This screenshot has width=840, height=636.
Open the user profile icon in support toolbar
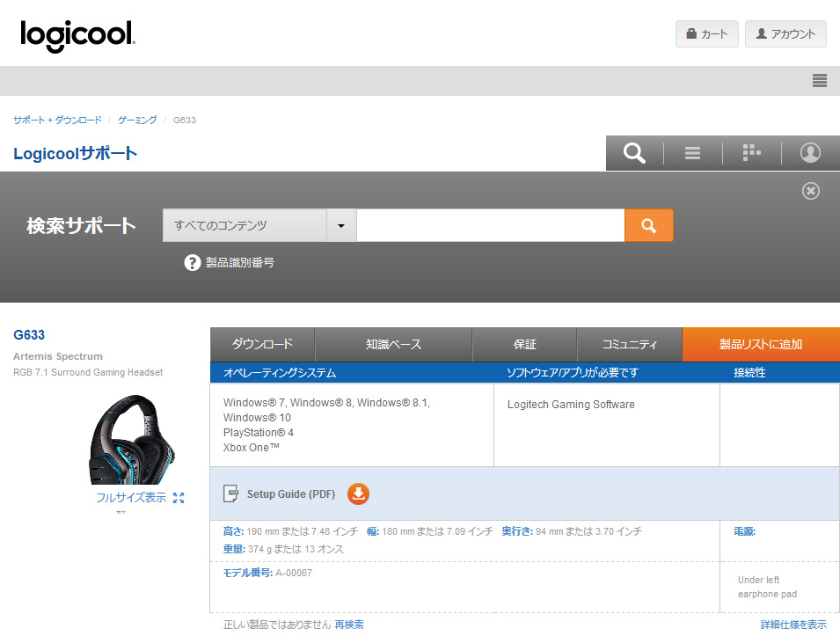coord(810,153)
